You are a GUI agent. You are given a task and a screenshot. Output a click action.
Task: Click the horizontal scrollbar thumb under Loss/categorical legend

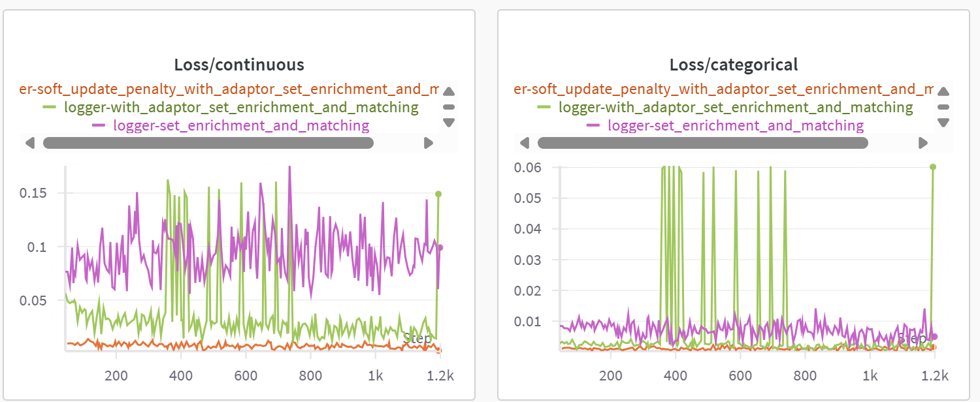click(x=702, y=143)
